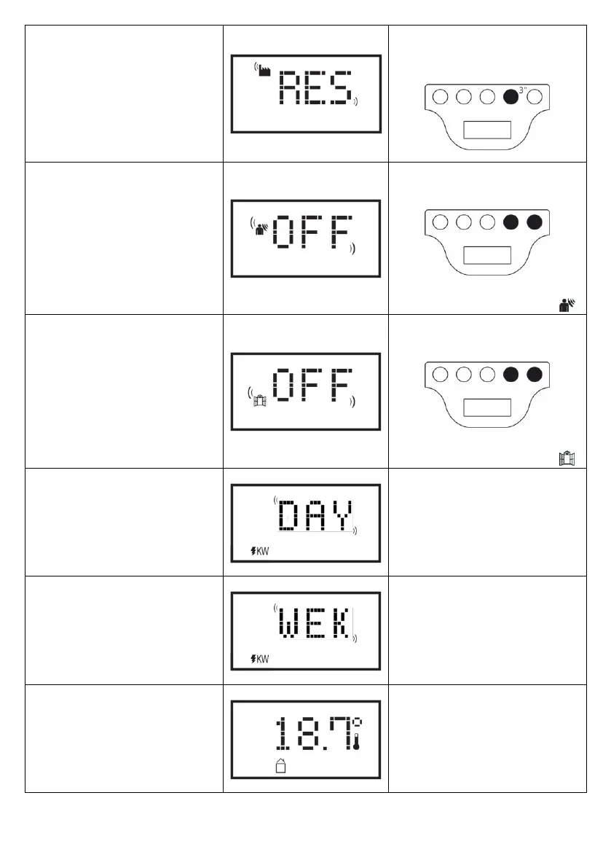Click the house icon under the 18.7° reading
The width and height of the screenshot is (611, 868).
click(x=280, y=766)
